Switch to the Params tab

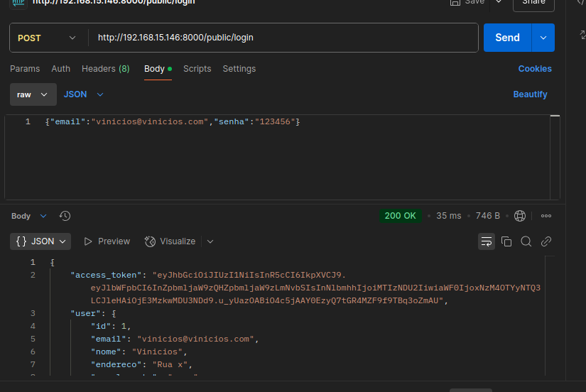click(25, 69)
